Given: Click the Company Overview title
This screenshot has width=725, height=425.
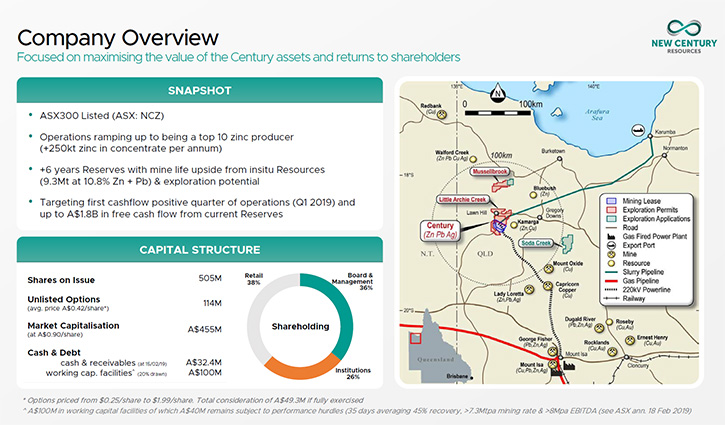Looking at the screenshot, I should coord(118,38).
